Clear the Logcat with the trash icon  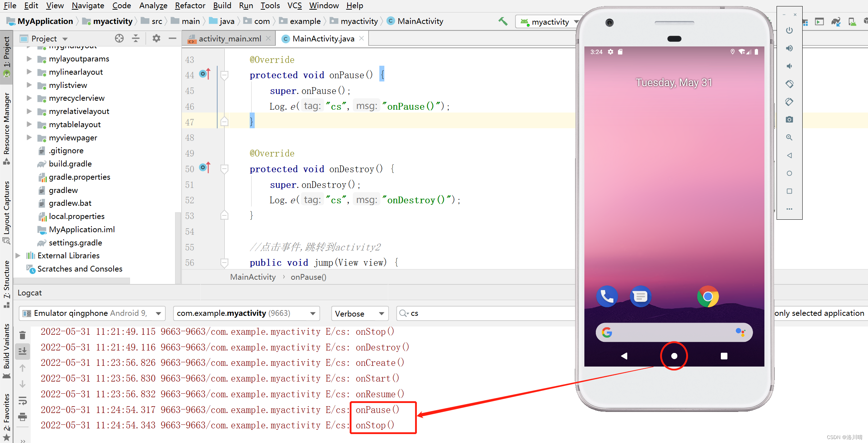tap(23, 335)
